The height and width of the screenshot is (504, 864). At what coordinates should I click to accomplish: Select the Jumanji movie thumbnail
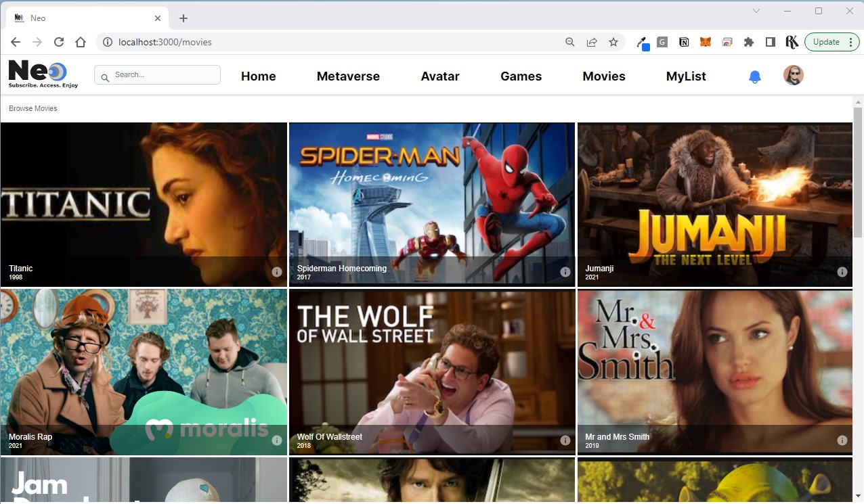[715, 204]
